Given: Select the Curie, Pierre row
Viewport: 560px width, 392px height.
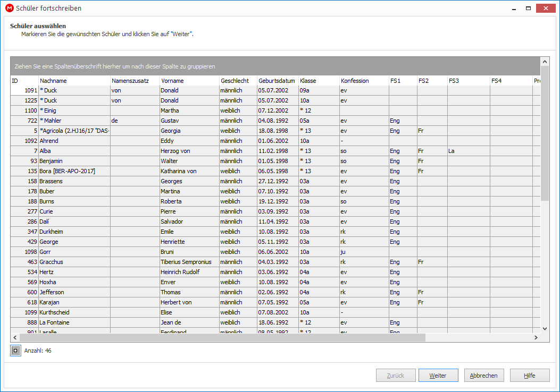Looking at the screenshot, I should pyautogui.click(x=275, y=211).
